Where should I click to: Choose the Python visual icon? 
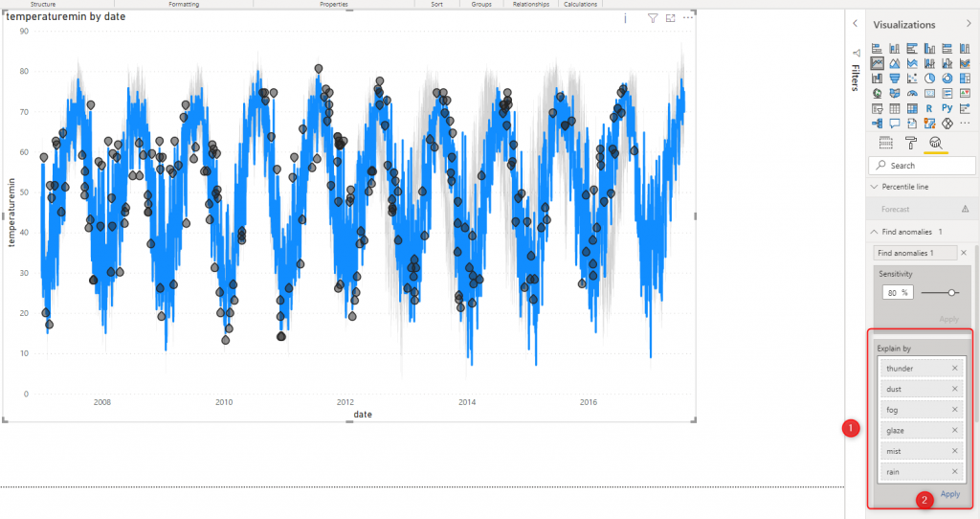947,108
